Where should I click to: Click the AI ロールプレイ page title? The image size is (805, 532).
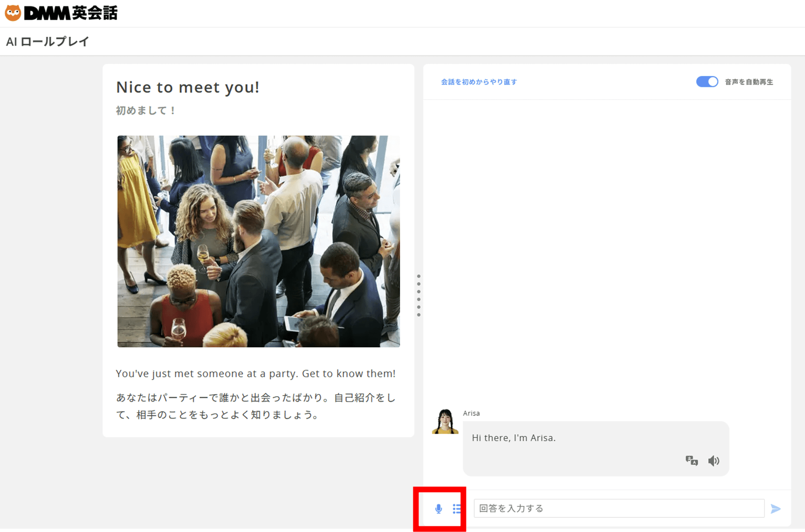tap(47, 41)
